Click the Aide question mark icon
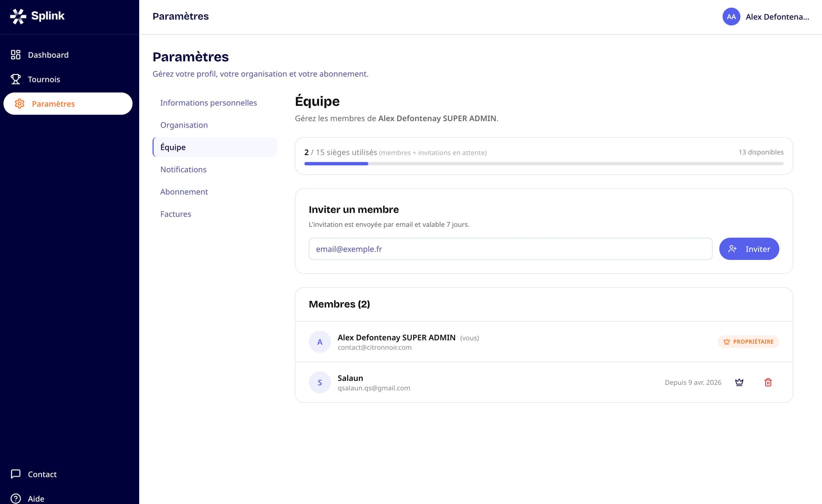Viewport: 822px width, 504px height. tap(16, 498)
